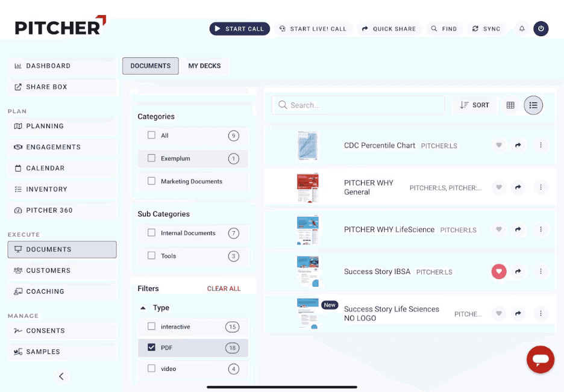Collapse the Type filter section
564x392 pixels.
pos(143,308)
